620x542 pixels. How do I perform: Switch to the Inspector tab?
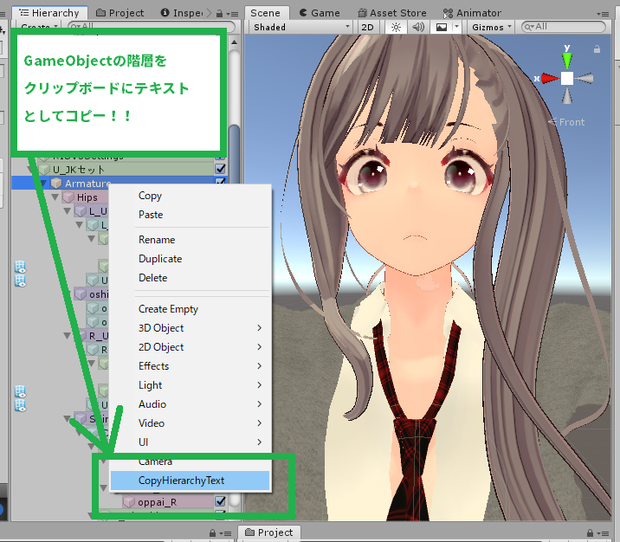[184, 13]
